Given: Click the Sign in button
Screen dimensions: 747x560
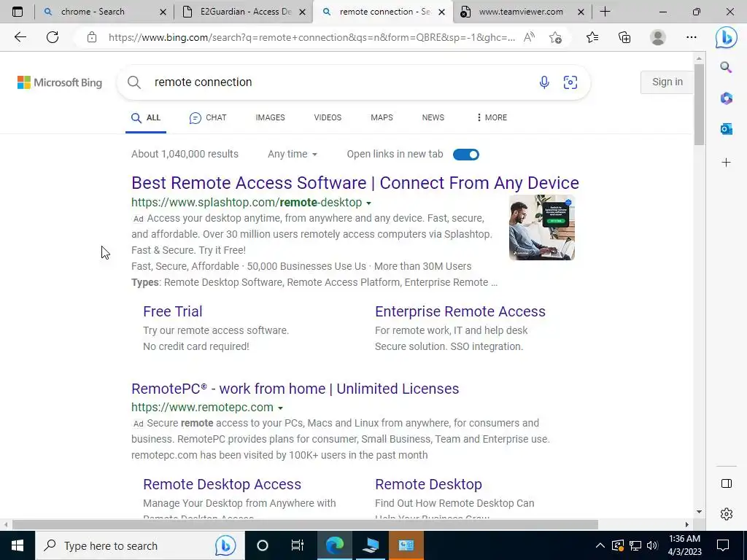Looking at the screenshot, I should pos(667,82).
